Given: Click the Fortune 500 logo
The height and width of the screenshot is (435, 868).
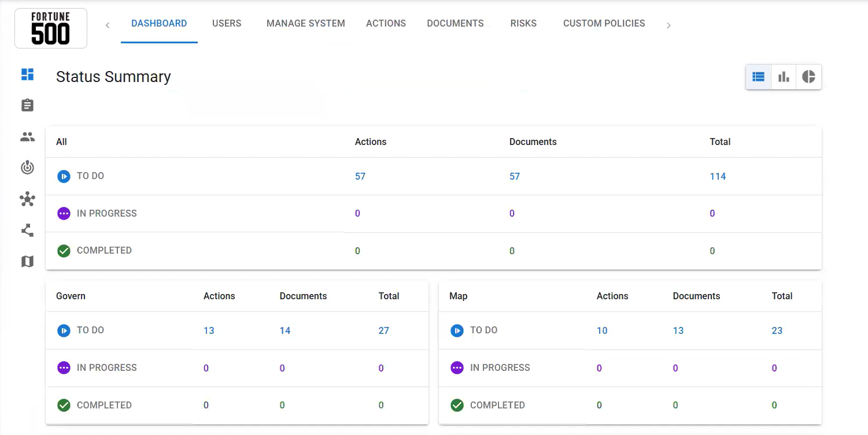Looking at the screenshot, I should [51, 28].
